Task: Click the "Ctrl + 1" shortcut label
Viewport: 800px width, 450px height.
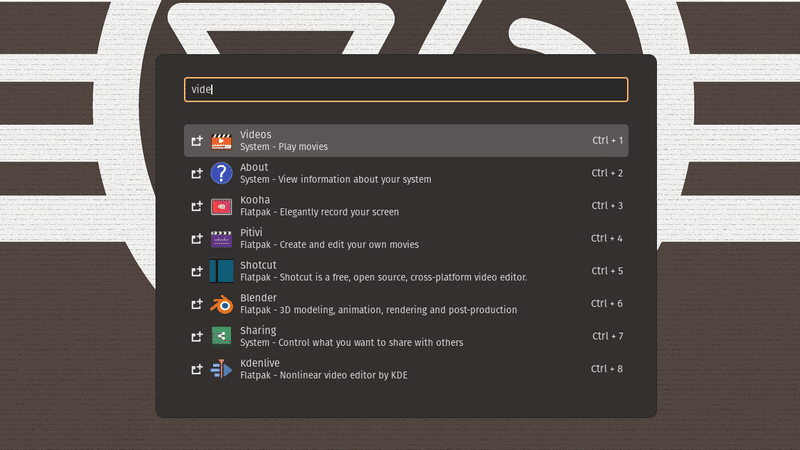Action: (x=607, y=140)
